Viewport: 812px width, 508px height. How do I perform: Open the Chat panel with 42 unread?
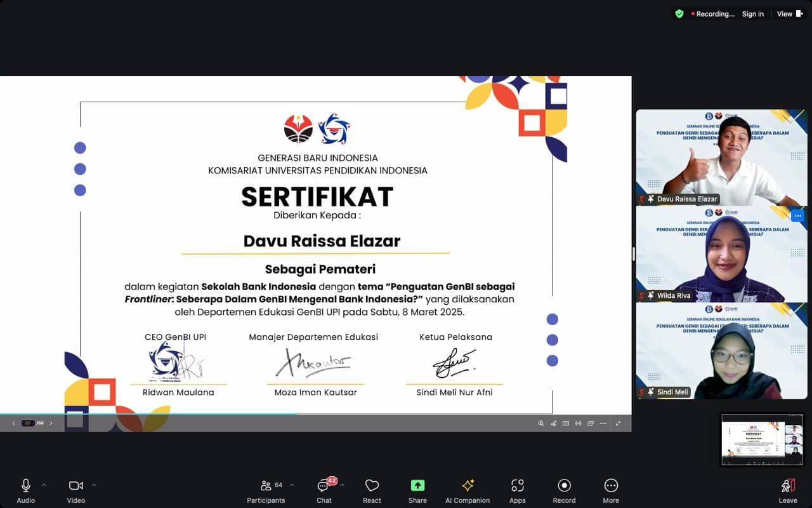click(x=324, y=490)
